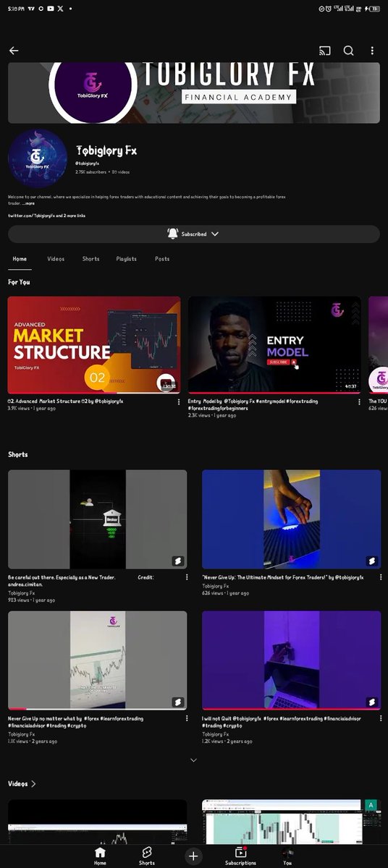The width and height of the screenshot is (388, 868).
Task: Open 'Never Give Up no matter what' short thumbnail
Action: coord(97,660)
